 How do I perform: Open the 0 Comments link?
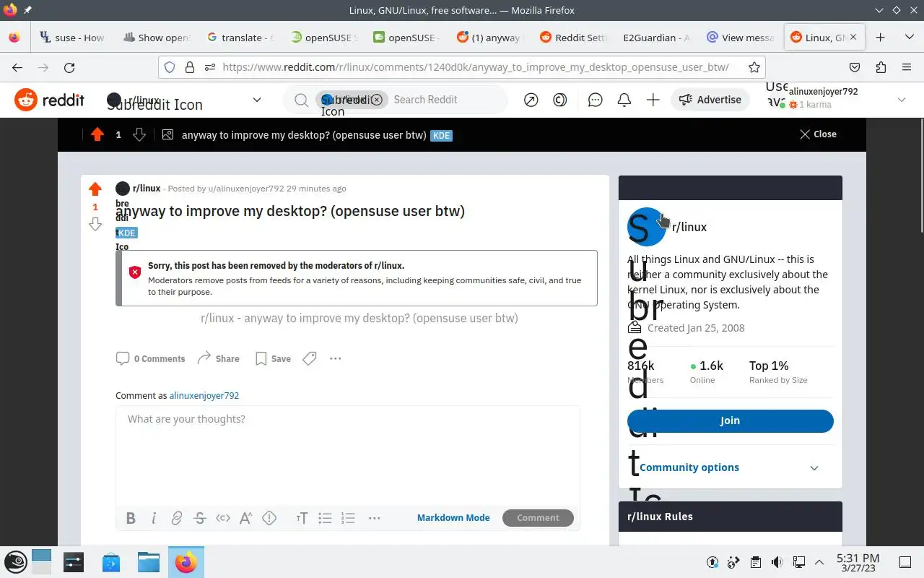tap(151, 358)
